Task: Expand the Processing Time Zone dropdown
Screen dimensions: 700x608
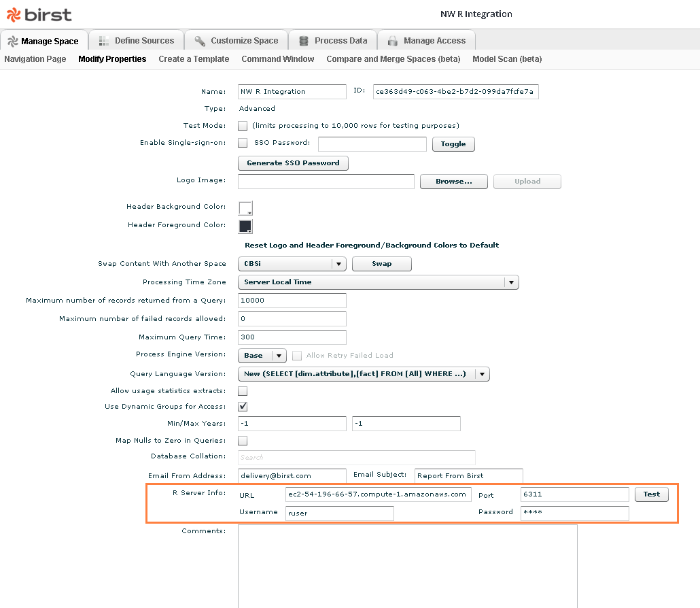Action: click(x=378, y=282)
